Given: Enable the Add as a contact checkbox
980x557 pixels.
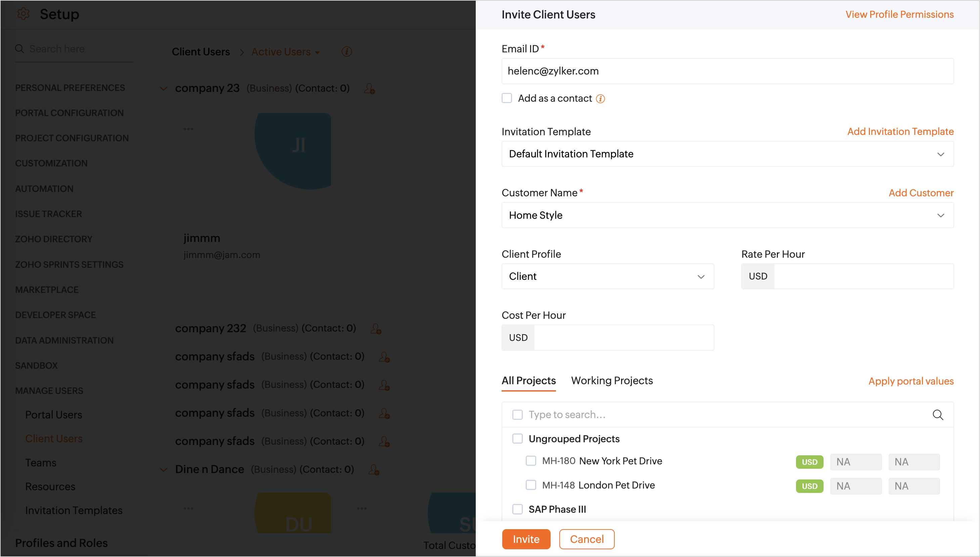Looking at the screenshot, I should click(507, 98).
